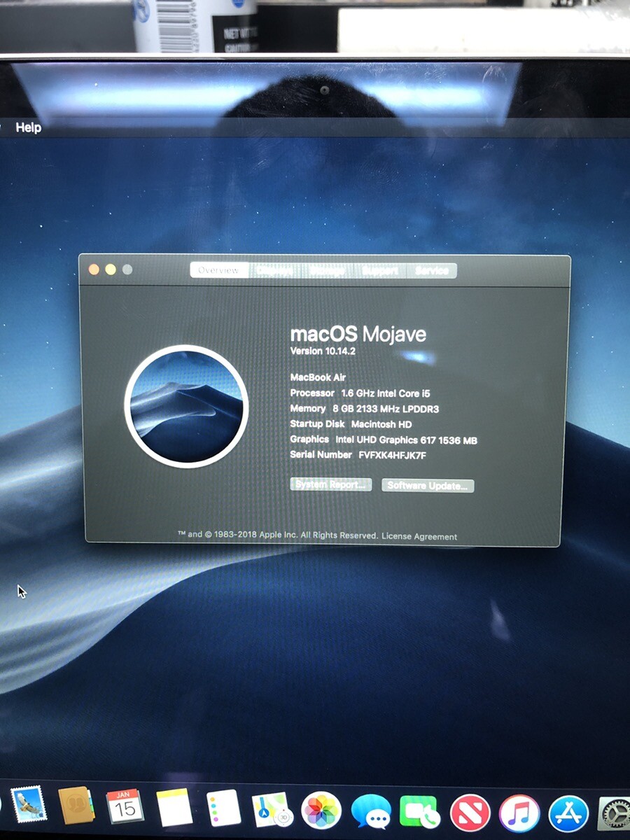
Task: Open Maps from the dock
Action: point(272,810)
